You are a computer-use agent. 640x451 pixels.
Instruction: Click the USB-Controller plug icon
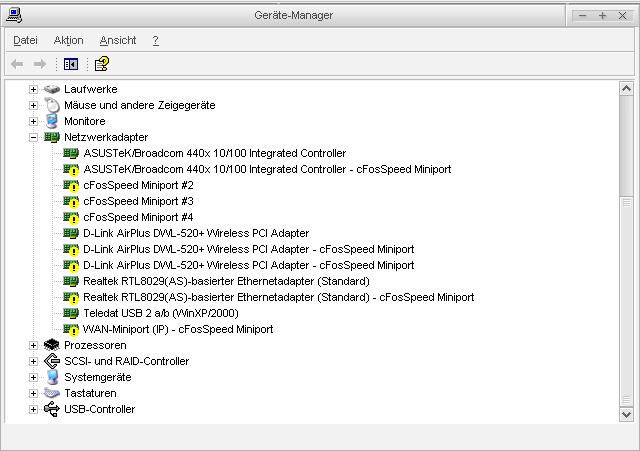(52, 409)
